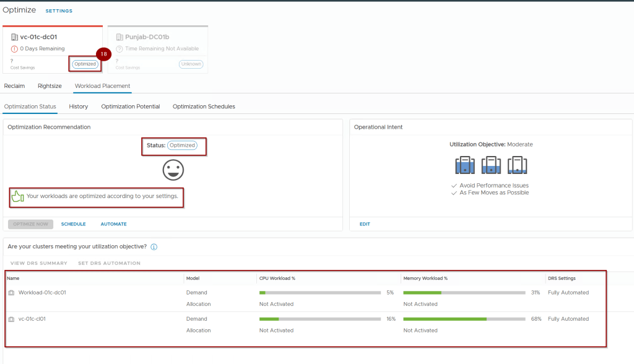The height and width of the screenshot is (364, 634).
Task: Open the Optimization Schedules tab
Action: pyautogui.click(x=204, y=106)
